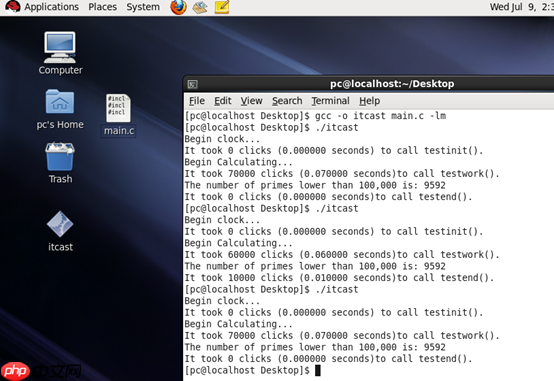Open the terminal Search menu
Screen dimensions: 554x381
(287, 101)
